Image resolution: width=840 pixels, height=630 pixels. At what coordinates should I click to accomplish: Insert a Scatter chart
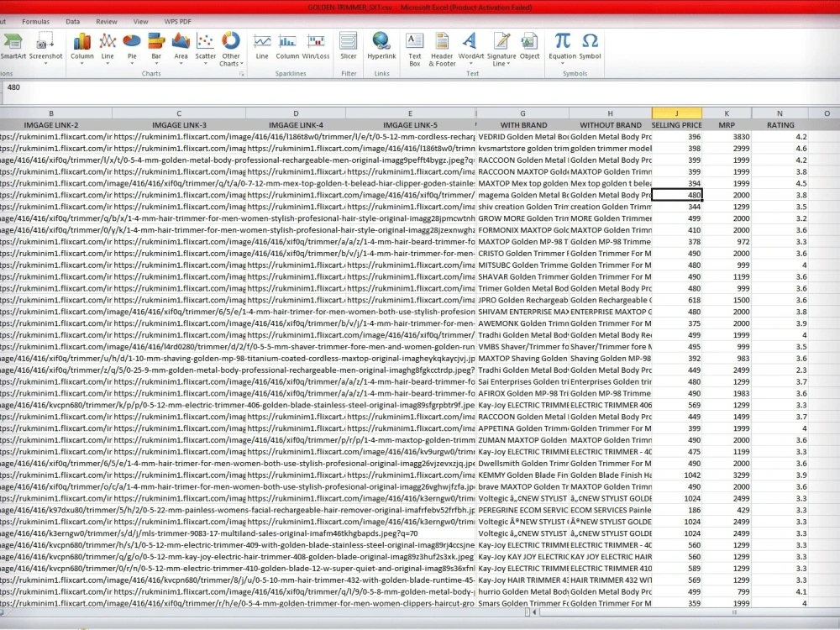point(205,46)
